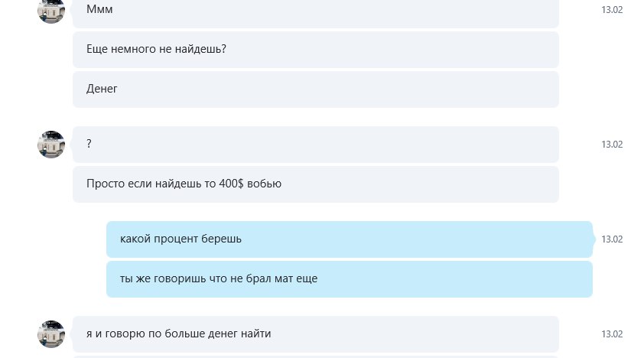Click the sender avatar beside the "Ммм" message
Screen dimensions: 644x358
click(x=51, y=11)
